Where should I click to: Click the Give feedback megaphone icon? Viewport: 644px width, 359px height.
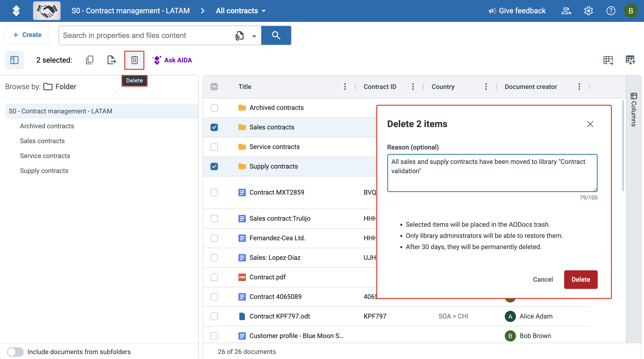tap(492, 11)
